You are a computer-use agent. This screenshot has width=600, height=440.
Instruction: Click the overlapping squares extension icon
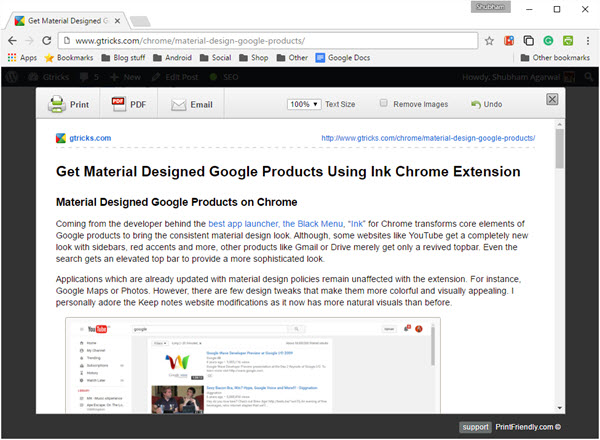pyautogui.click(x=528, y=41)
